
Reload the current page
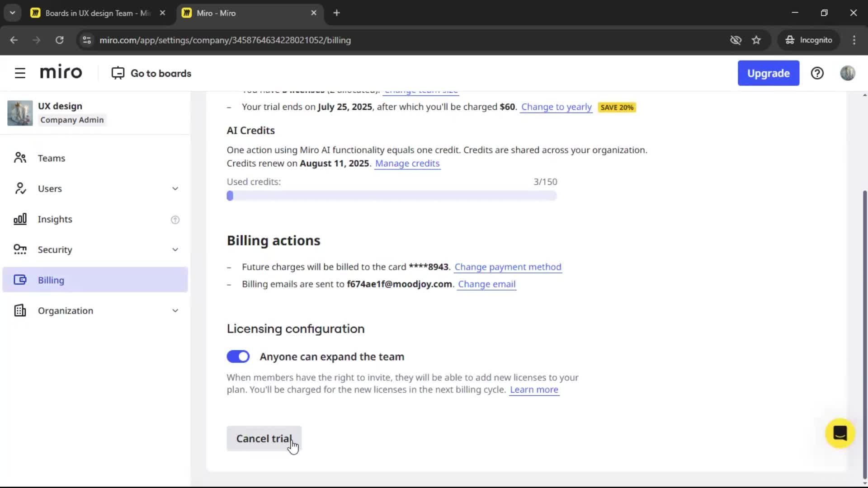59,40
